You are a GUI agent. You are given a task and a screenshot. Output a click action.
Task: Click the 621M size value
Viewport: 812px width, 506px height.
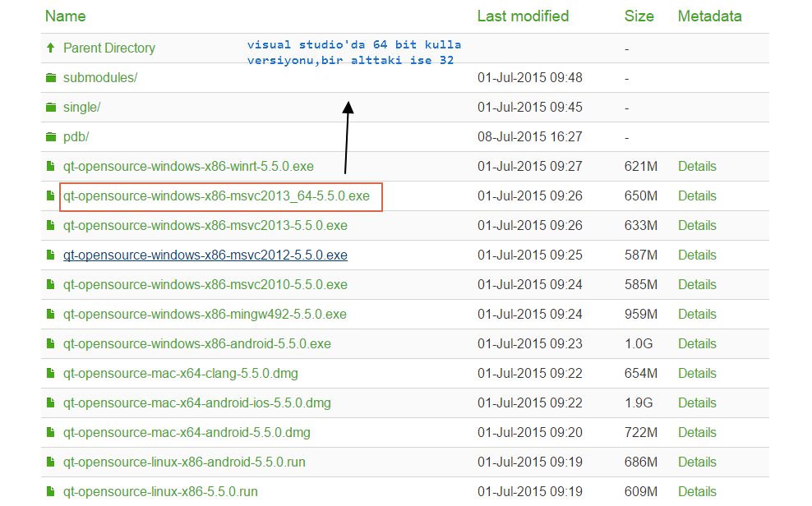(x=640, y=166)
